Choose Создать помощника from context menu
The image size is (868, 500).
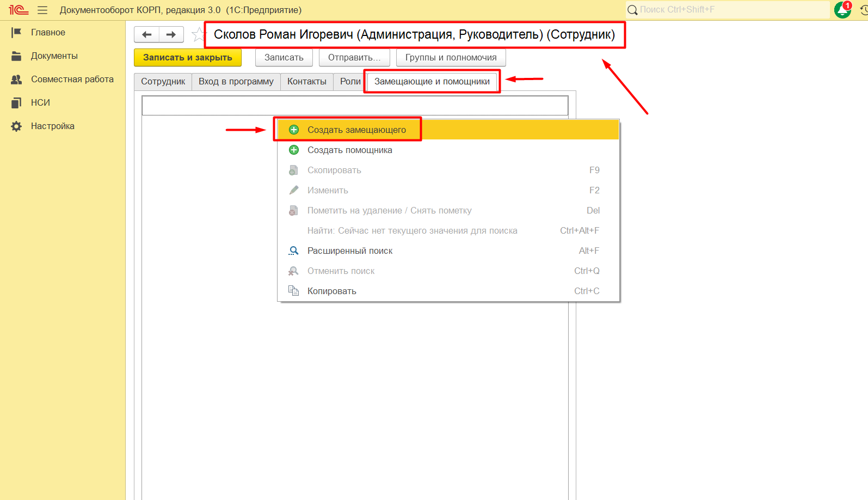pyautogui.click(x=448, y=150)
